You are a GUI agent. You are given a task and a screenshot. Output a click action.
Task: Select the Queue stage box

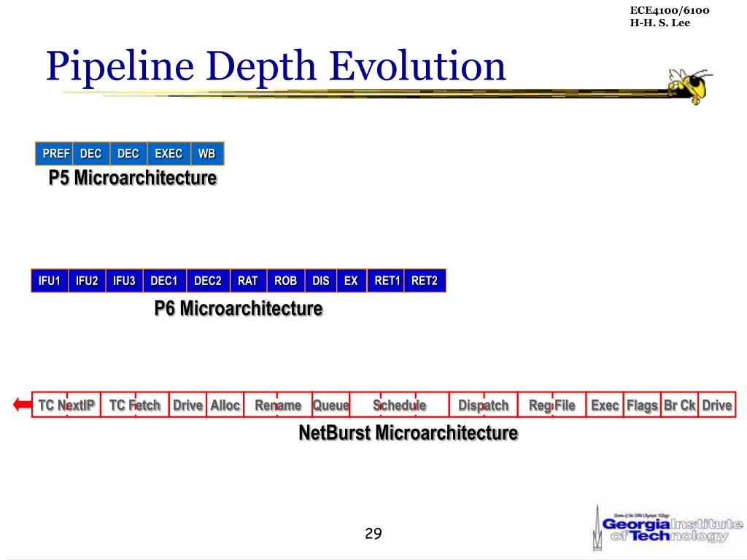click(331, 405)
